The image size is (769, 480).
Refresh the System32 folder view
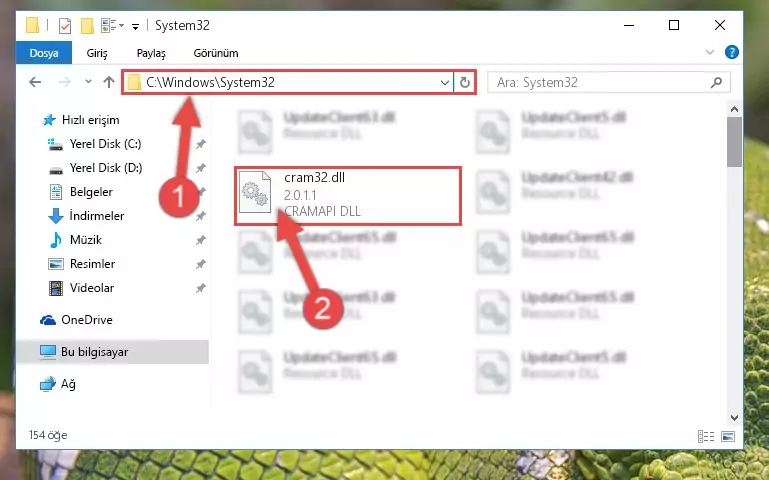tap(464, 82)
